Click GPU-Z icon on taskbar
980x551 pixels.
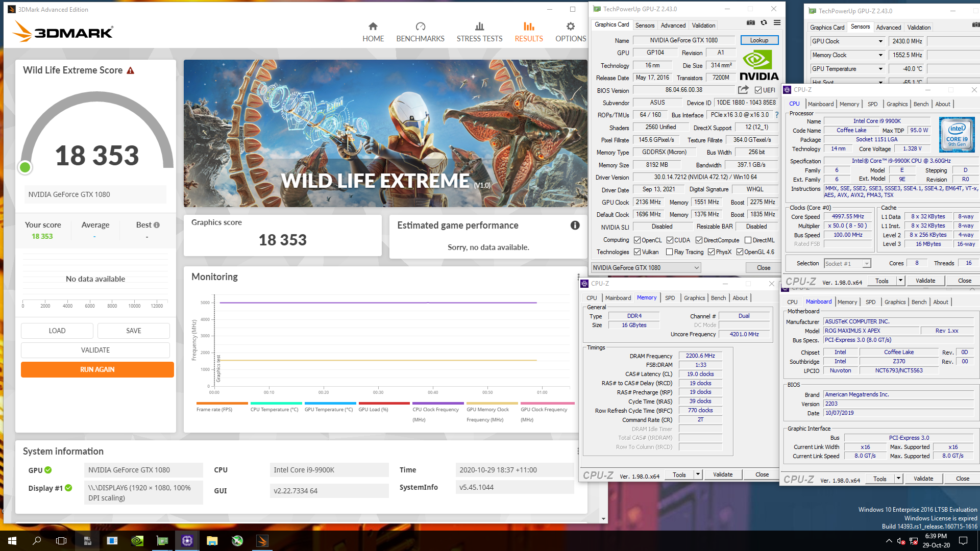162,541
